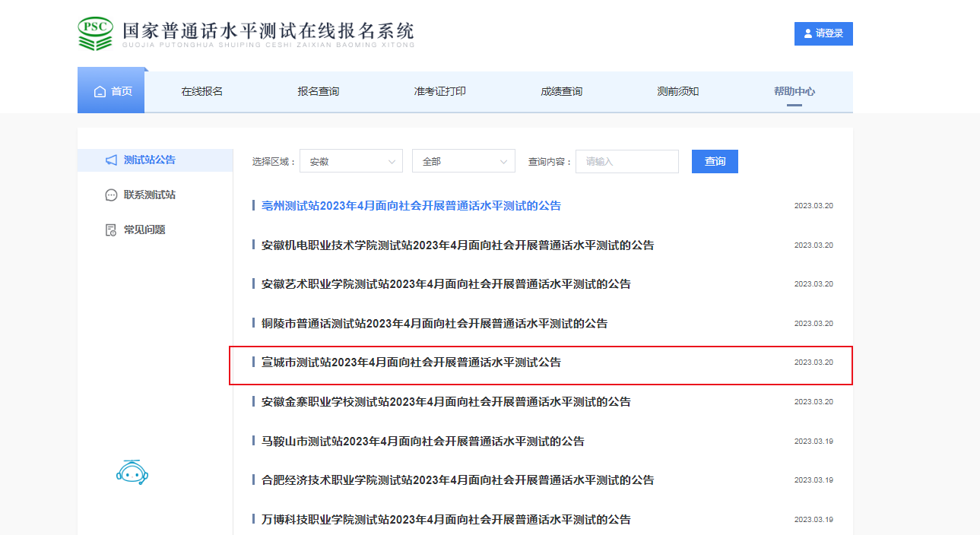Click the megaphone icon beside 测试站公告
This screenshot has width=980, height=535.
(111, 160)
